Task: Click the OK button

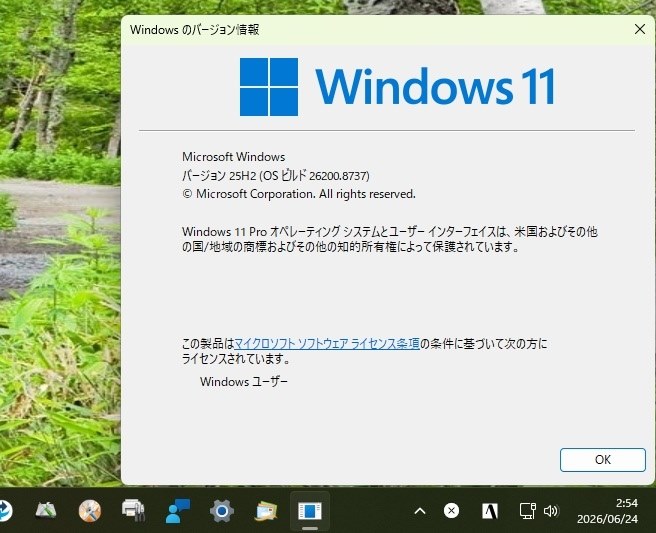Action: pos(602,460)
